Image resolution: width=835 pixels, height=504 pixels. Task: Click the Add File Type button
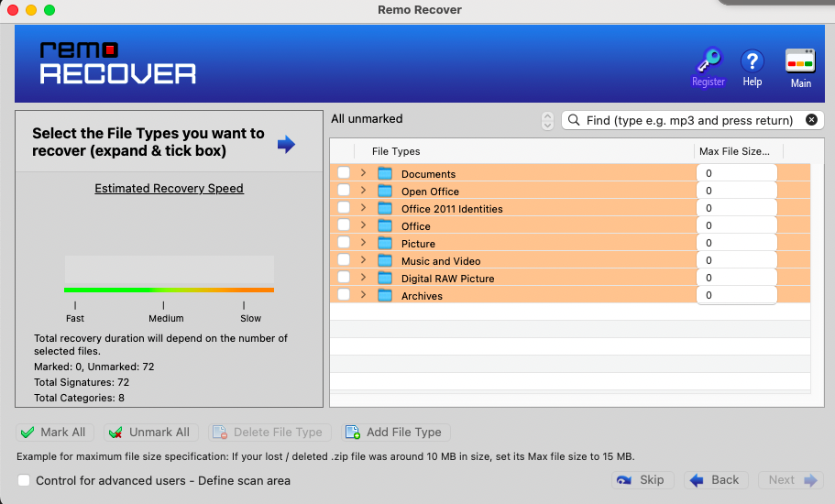(396, 433)
